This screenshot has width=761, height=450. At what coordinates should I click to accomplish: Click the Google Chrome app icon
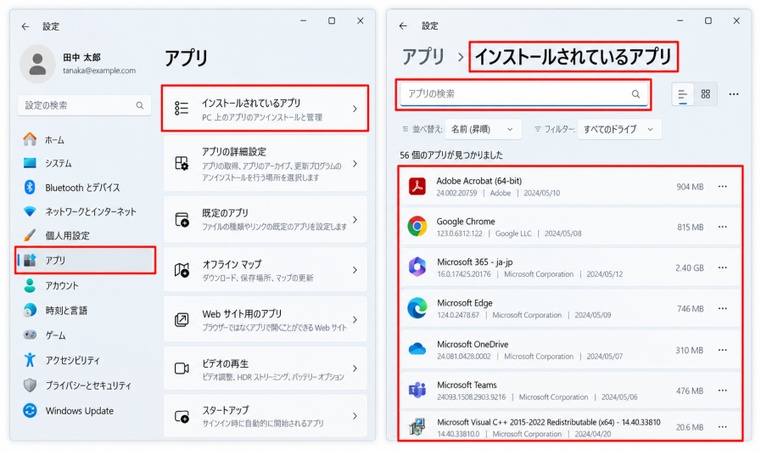pos(417,227)
